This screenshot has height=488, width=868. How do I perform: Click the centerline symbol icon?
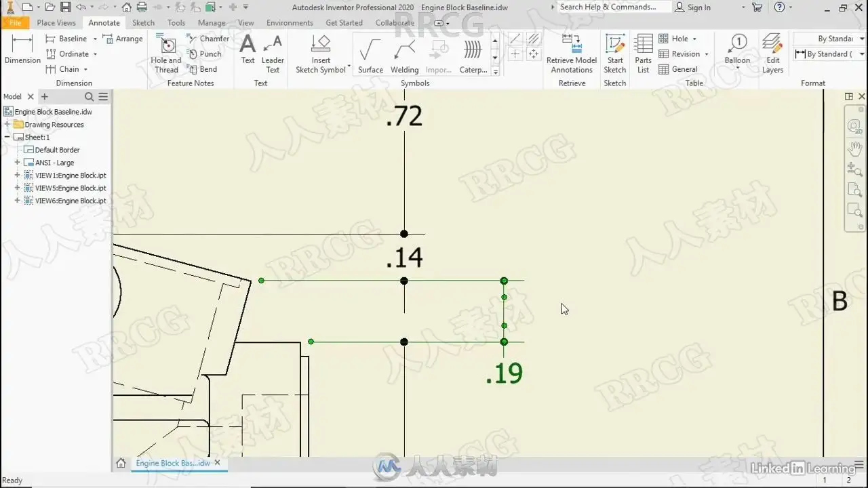coord(515,39)
